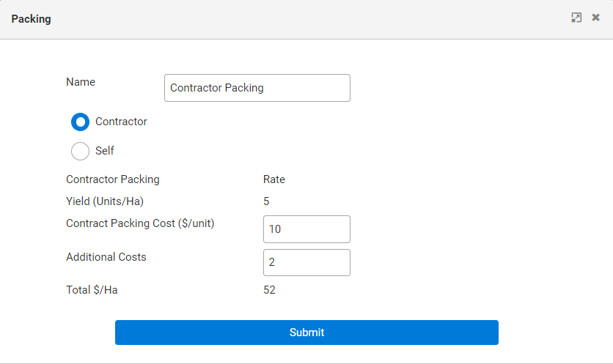Click the Packing dialog title text
The width and height of the screenshot is (613, 364).
coord(31,19)
